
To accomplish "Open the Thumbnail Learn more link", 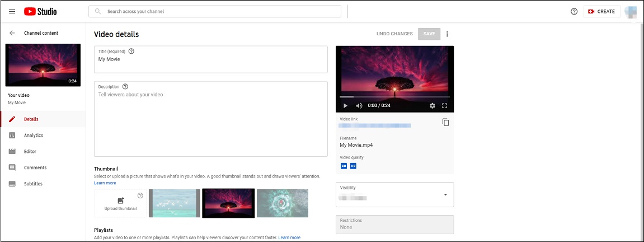I will point(105,183).
